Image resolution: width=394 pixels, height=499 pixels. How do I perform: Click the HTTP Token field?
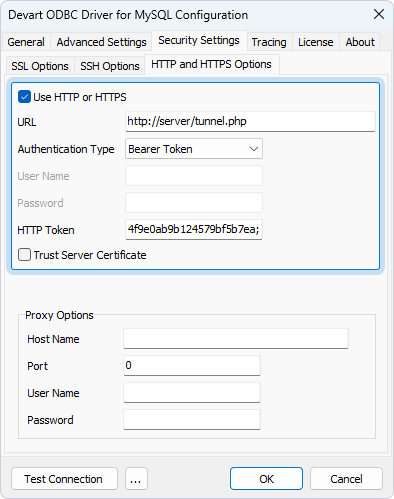(x=194, y=229)
